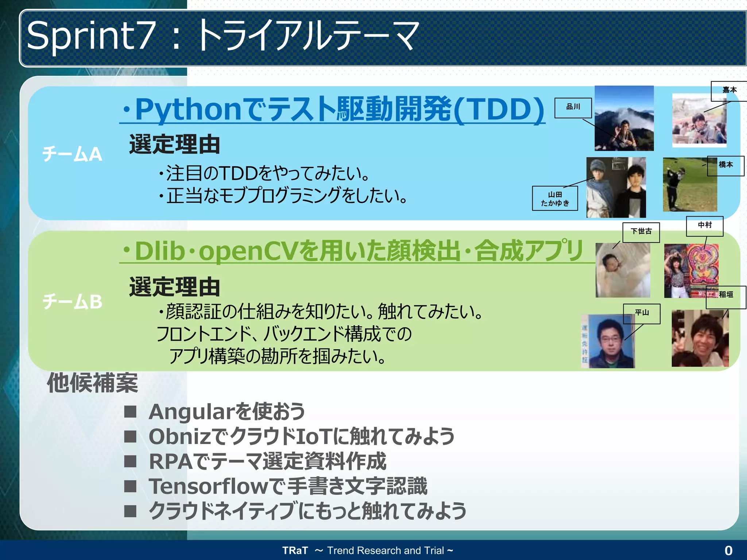The height and width of the screenshot is (560, 747).
Task: Click the 下世古 baby photo
Action: 622,270
